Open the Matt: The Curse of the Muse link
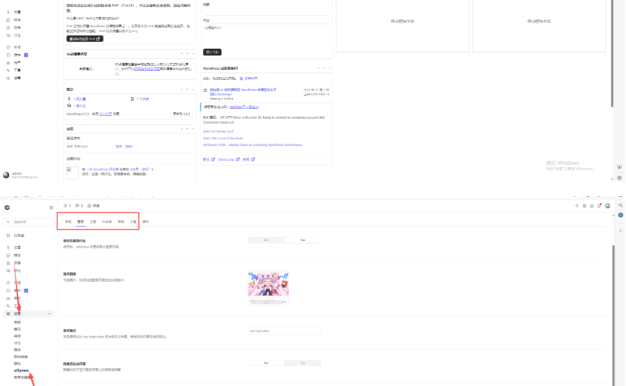The image size is (626, 386). pyautogui.click(x=223, y=138)
